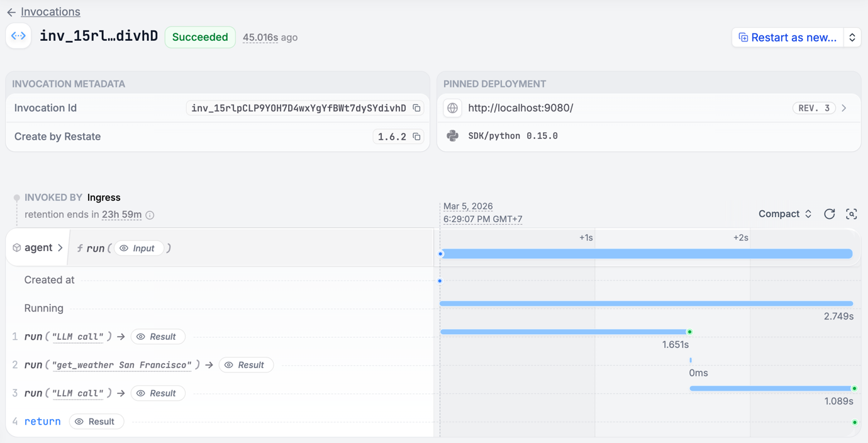868x443 pixels.
Task: Click the 0ms get_weather timeline marker
Action: [691, 360]
